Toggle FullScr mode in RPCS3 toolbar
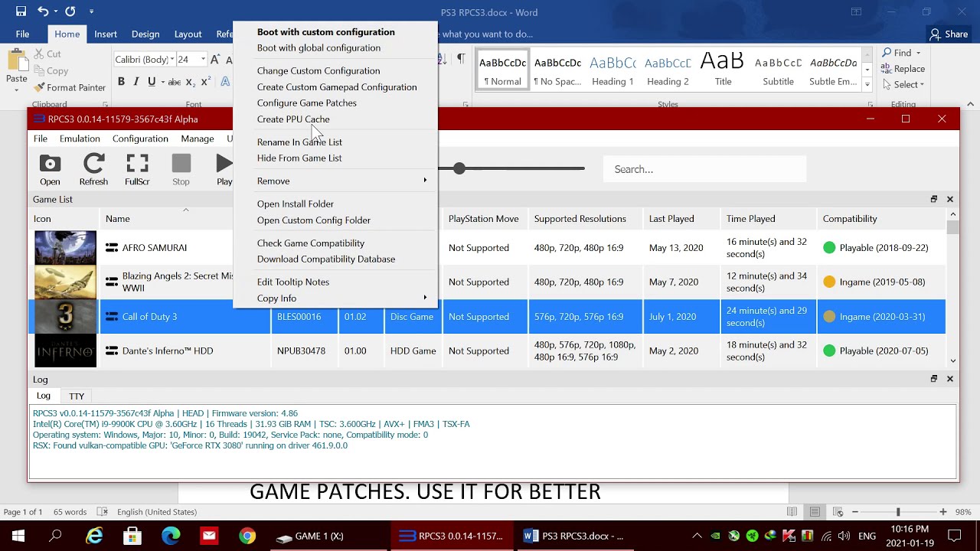The width and height of the screenshot is (980, 551). click(137, 169)
